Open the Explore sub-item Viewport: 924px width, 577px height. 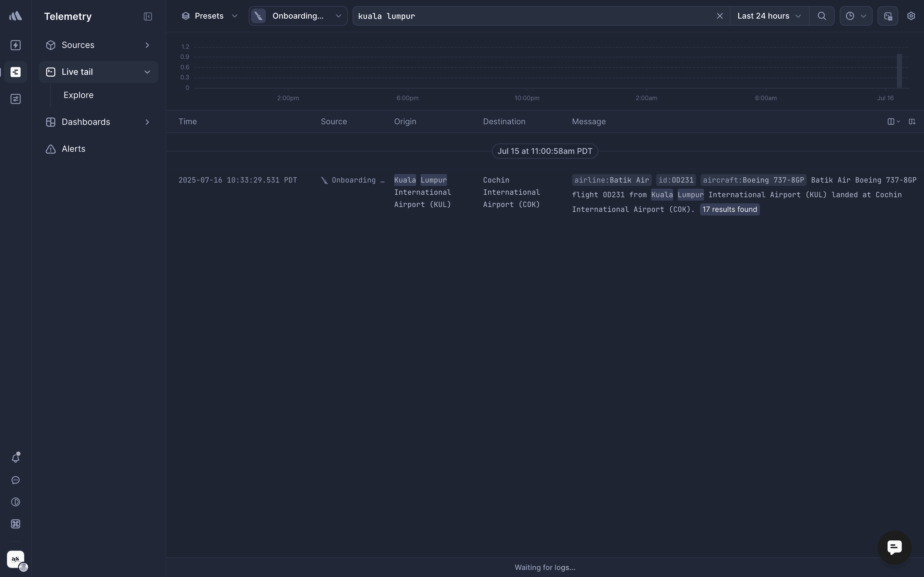79,95
